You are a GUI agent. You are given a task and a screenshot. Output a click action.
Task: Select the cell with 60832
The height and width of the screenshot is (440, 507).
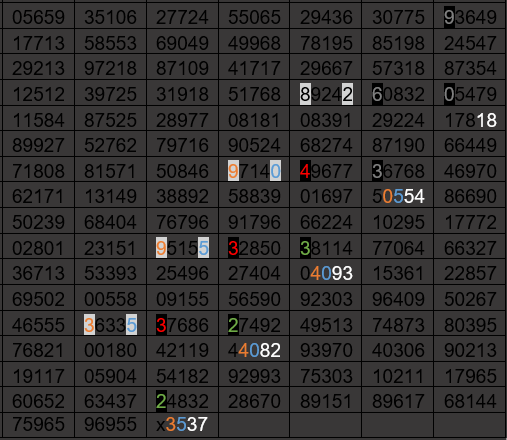pyautogui.click(x=398, y=94)
